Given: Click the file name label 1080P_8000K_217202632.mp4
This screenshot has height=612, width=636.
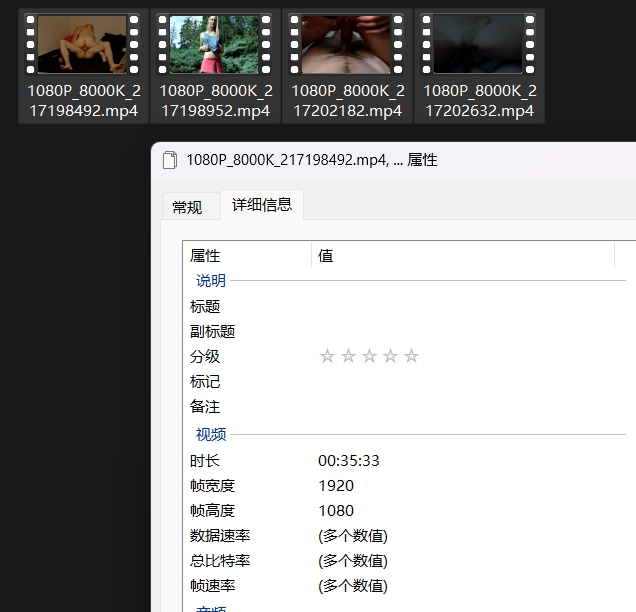Looking at the screenshot, I should 480,101.
